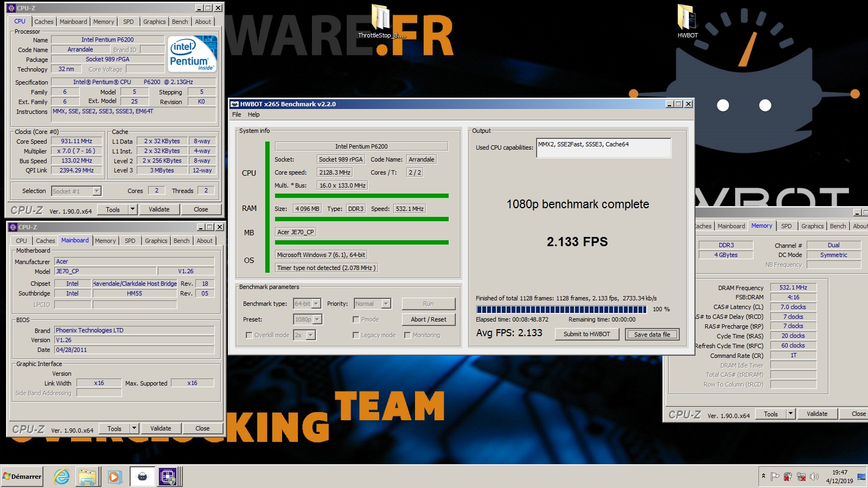The height and width of the screenshot is (488, 868).
Task: Open About tab in the CPU-tab CPU-Z window
Action: coord(203,22)
